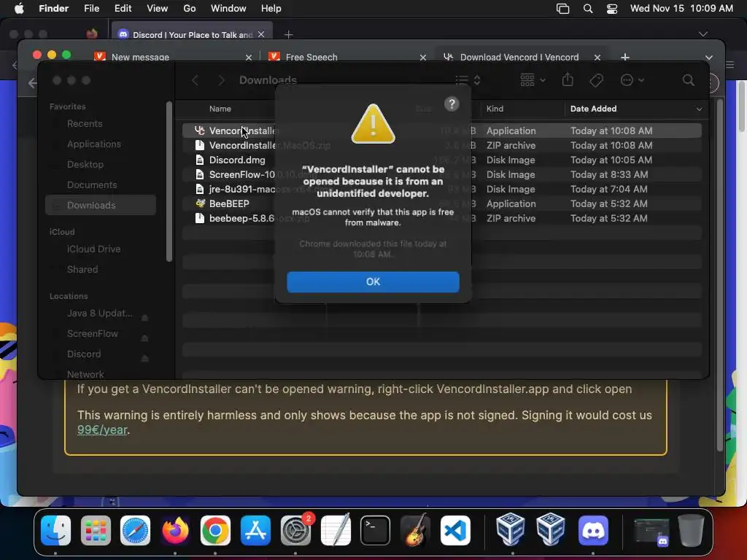747x560 pixels.
Task: Select Desktop in Finder sidebar
Action: point(85,165)
